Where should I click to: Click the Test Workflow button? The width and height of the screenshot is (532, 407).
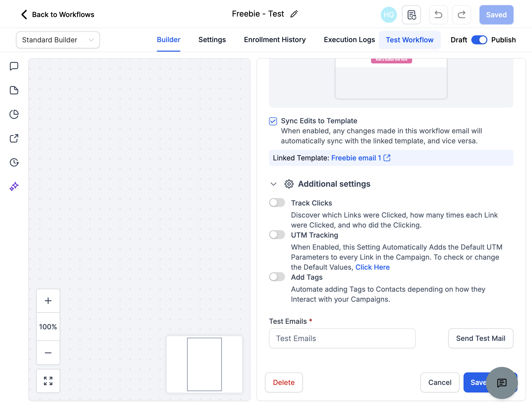tap(410, 40)
